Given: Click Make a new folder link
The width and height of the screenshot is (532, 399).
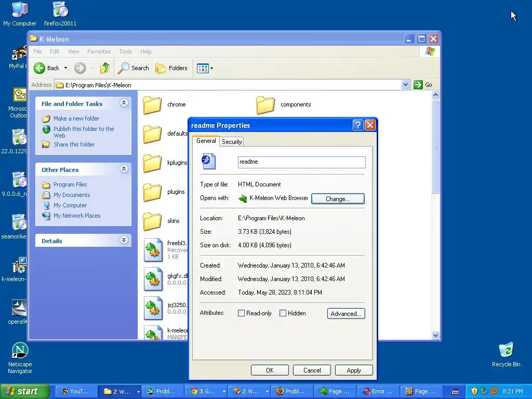Looking at the screenshot, I should (x=76, y=118).
